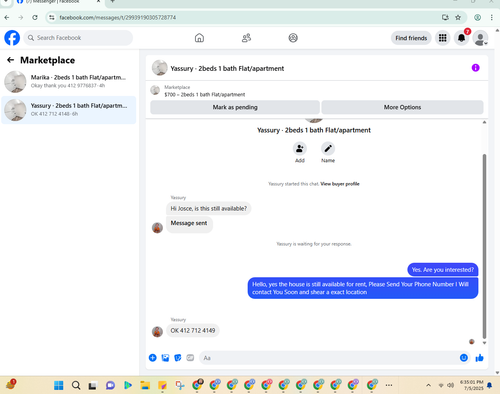
Task: Show hidden system tray icons chevron
Action: point(428,385)
